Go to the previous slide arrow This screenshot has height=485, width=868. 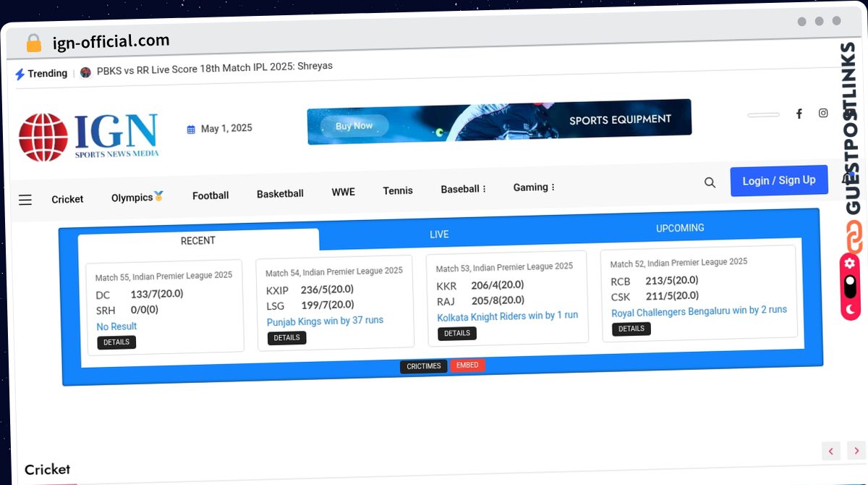coord(831,451)
